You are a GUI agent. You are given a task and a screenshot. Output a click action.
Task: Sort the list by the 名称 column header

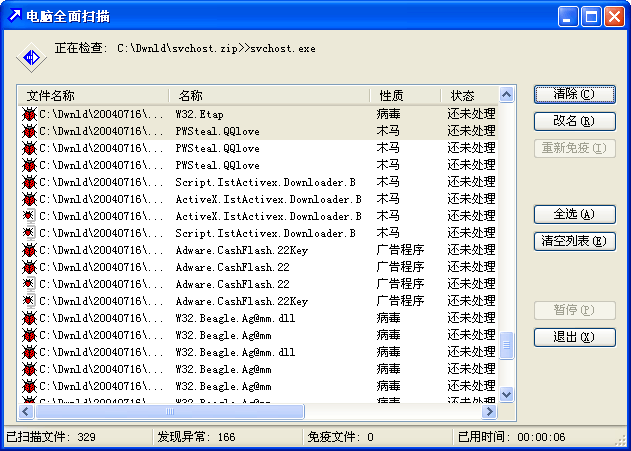click(268, 96)
